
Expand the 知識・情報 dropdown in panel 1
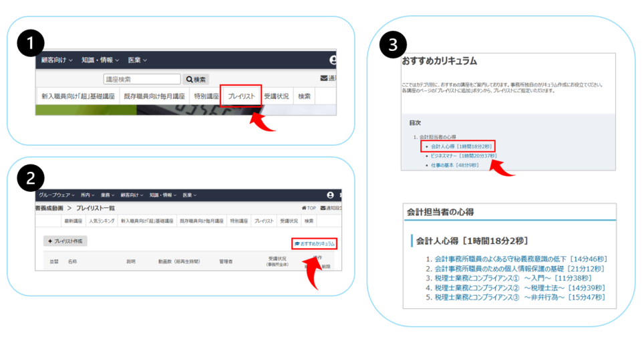[x=100, y=60]
